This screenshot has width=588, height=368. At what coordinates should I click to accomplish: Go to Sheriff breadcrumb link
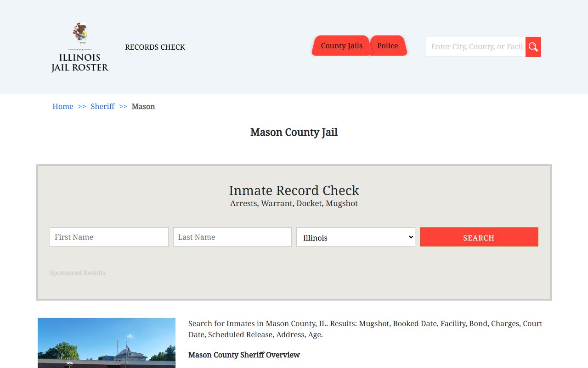click(x=102, y=106)
